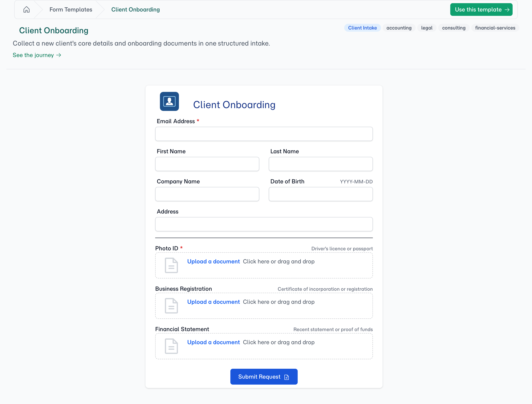Click the Last Name label
The width and height of the screenshot is (532, 404).
285,151
